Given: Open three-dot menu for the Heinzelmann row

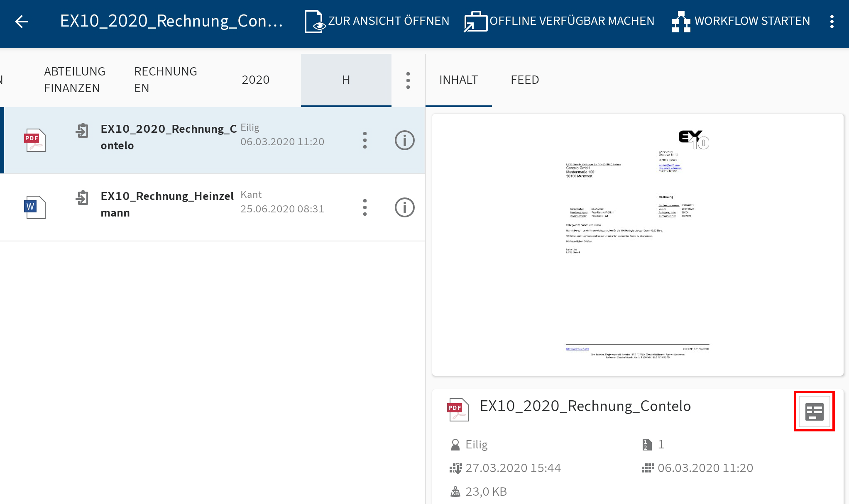Looking at the screenshot, I should [x=365, y=207].
